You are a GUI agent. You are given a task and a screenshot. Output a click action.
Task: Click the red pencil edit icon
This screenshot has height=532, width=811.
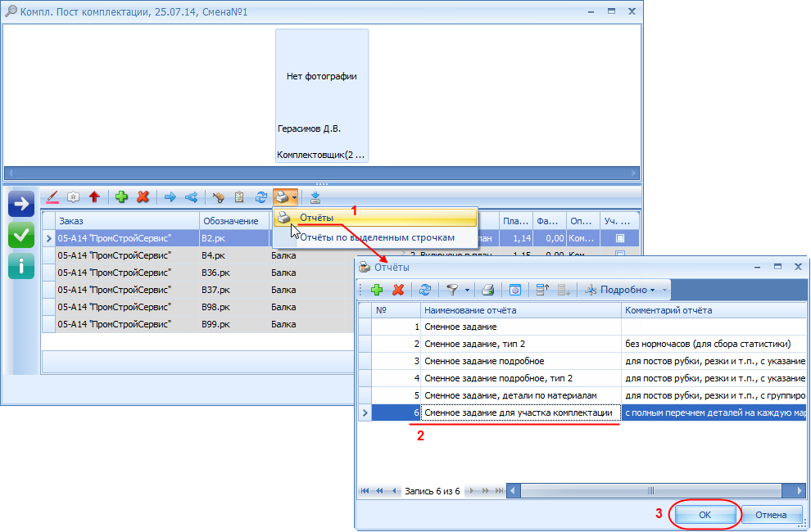(x=52, y=197)
